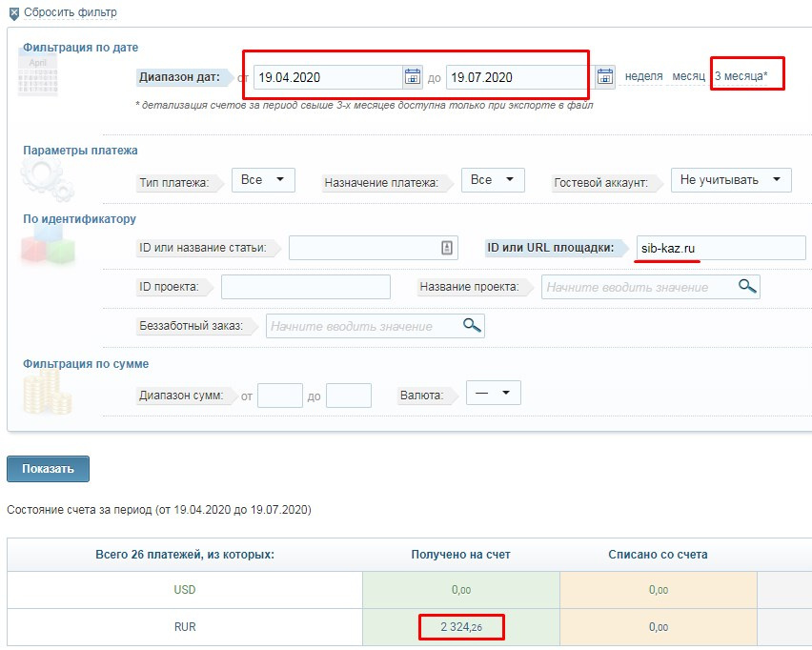Click the Всего 26 платежей header cell

click(x=185, y=554)
